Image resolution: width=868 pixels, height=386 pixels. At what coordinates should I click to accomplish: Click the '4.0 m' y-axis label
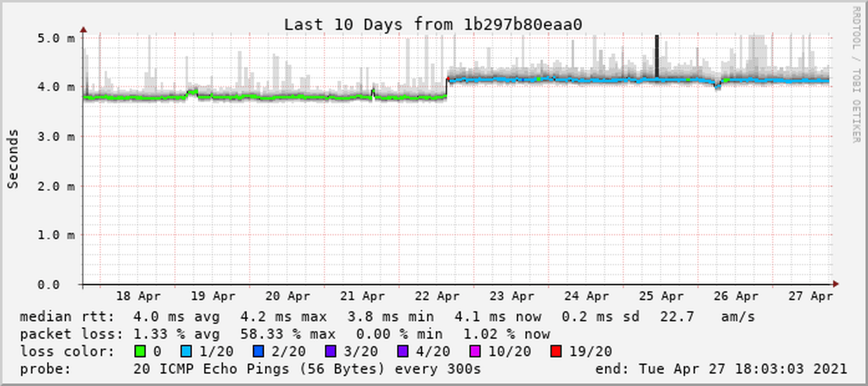(x=56, y=87)
